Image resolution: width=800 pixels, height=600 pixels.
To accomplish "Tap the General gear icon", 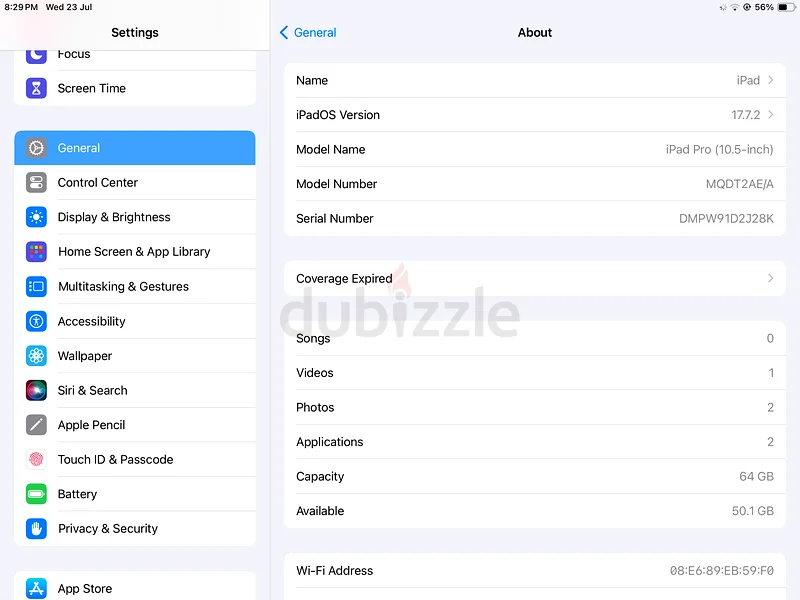I will [36, 148].
